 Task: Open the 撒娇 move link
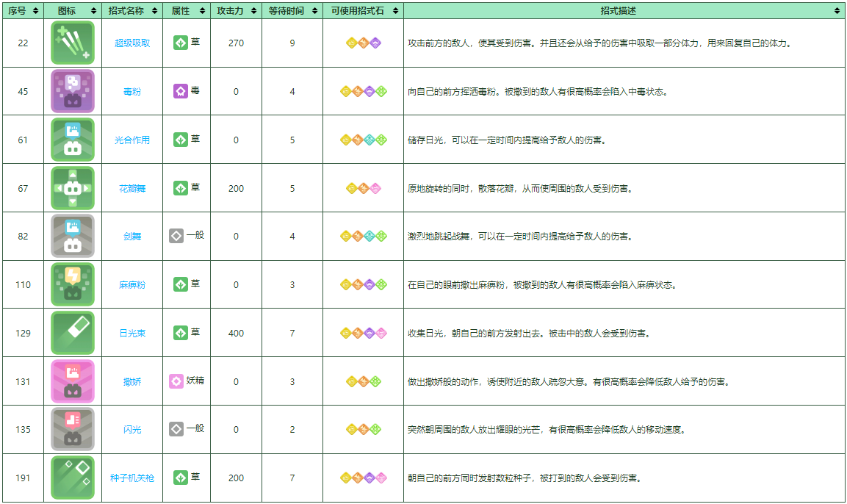point(132,382)
